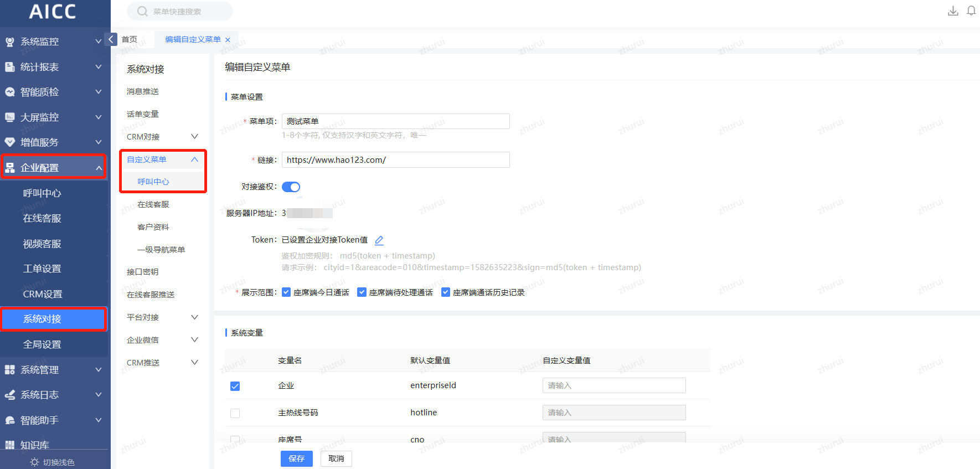Open 在线客服推送 settings link
This screenshot has width=980, height=469.
click(151, 295)
